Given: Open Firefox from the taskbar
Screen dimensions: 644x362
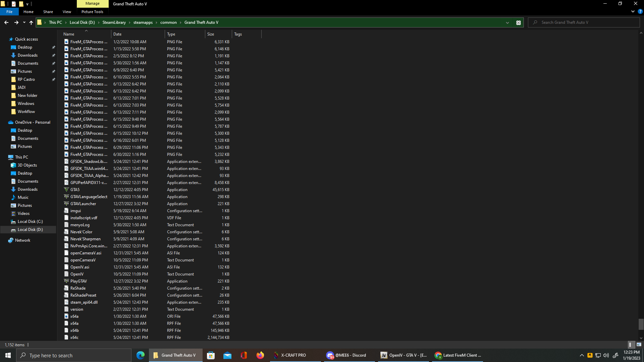Looking at the screenshot, I should pos(260,355).
